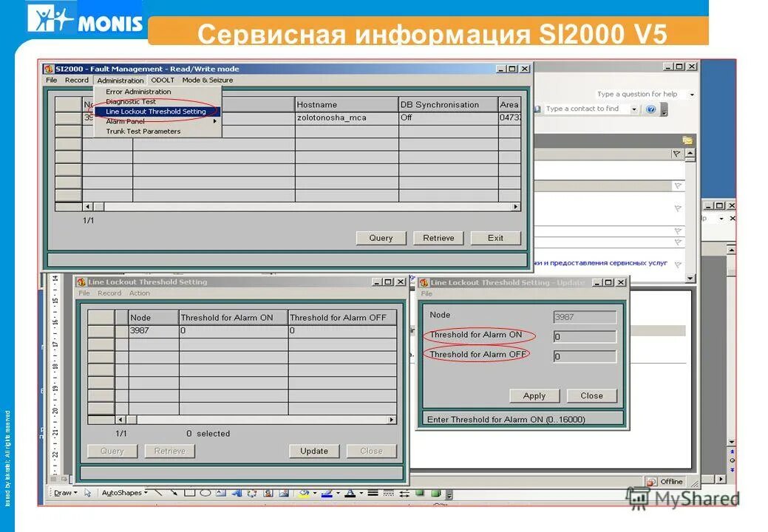The image size is (768, 532).
Task: Select the Select Objects arrow tool
Action: 88,493
